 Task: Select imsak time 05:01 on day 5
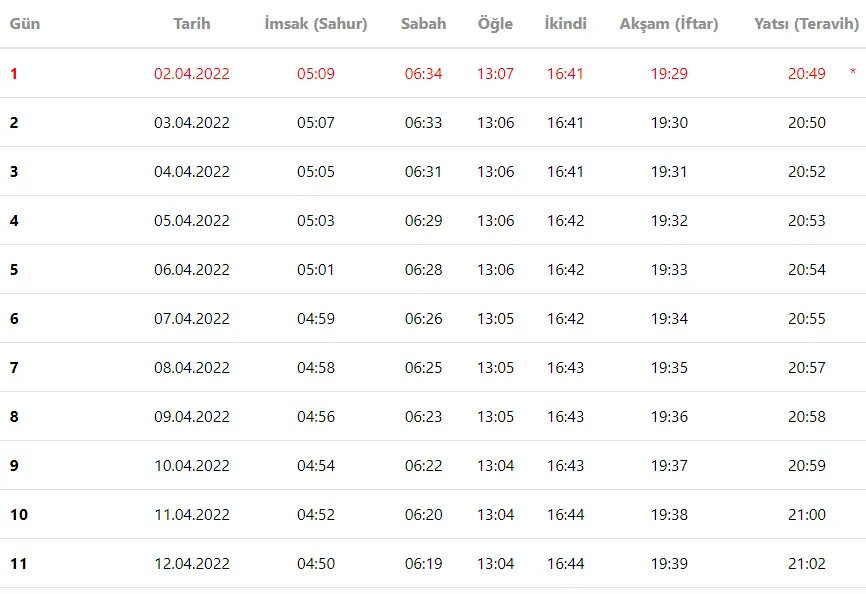click(316, 269)
